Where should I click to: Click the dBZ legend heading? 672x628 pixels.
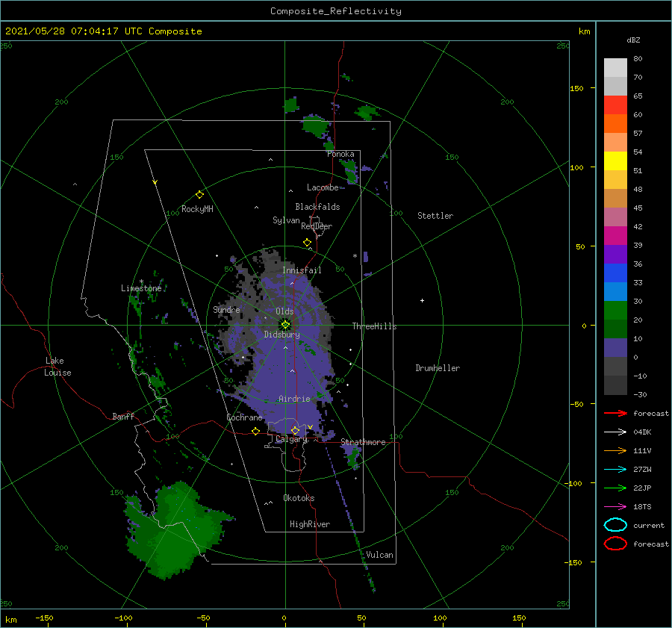[633, 40]
